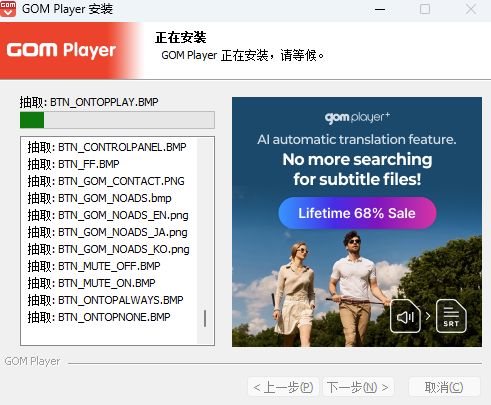This screenshot has height=405, width=491.
Task: Click the 上一步(P) back button
Action: (x=283, y=387)
